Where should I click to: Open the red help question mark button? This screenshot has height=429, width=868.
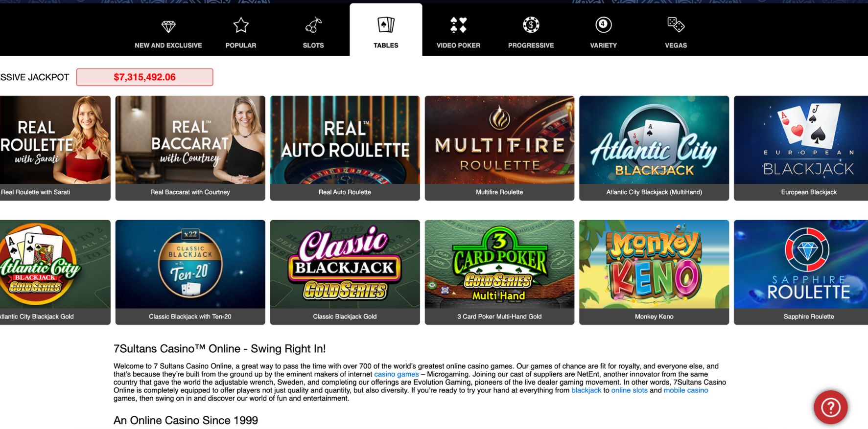click(831, 407)
